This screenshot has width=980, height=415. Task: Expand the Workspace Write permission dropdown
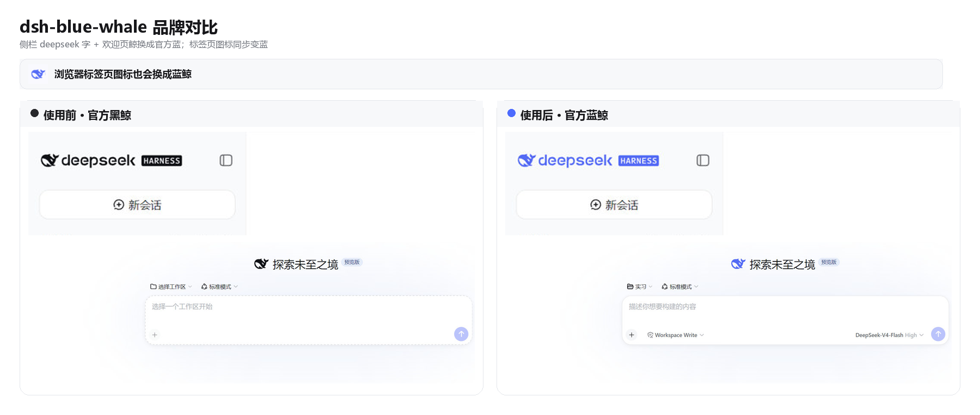click(676, 335)
